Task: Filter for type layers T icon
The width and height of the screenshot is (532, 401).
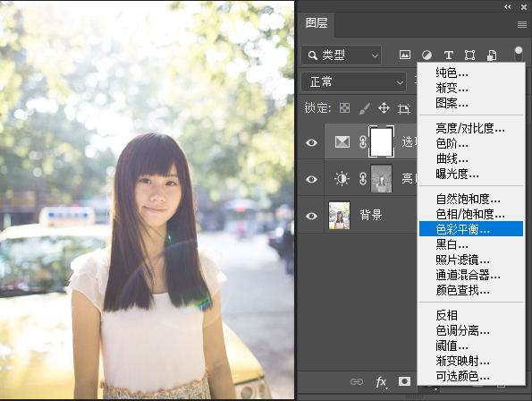Action: 449,55
